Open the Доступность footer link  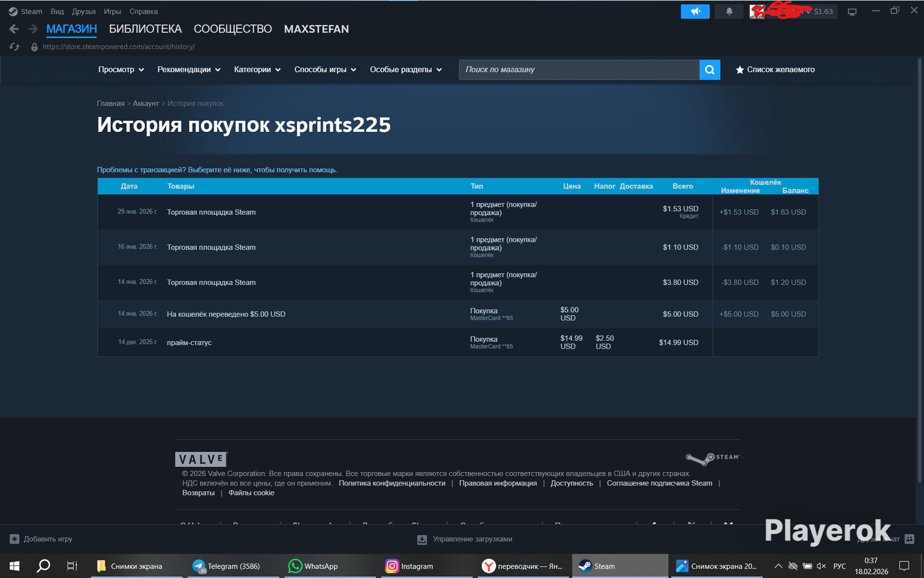tap(572, 483)
